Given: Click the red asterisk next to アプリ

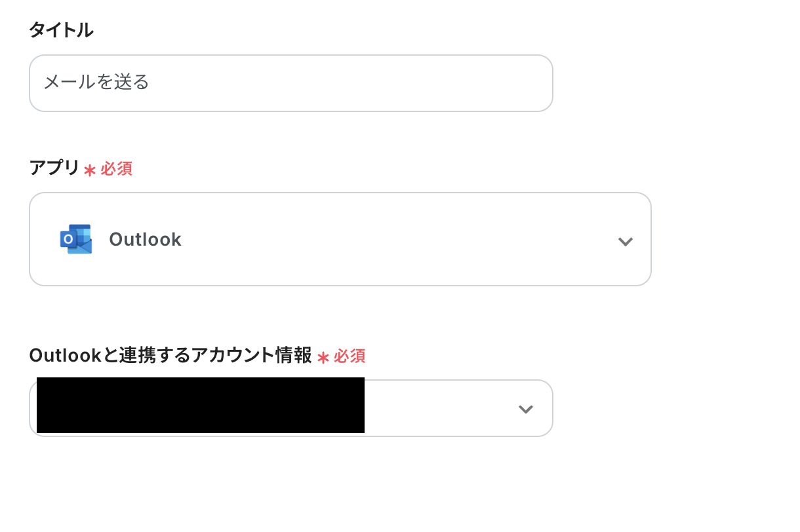Looking at the screenshot, I should coord(90,170).
